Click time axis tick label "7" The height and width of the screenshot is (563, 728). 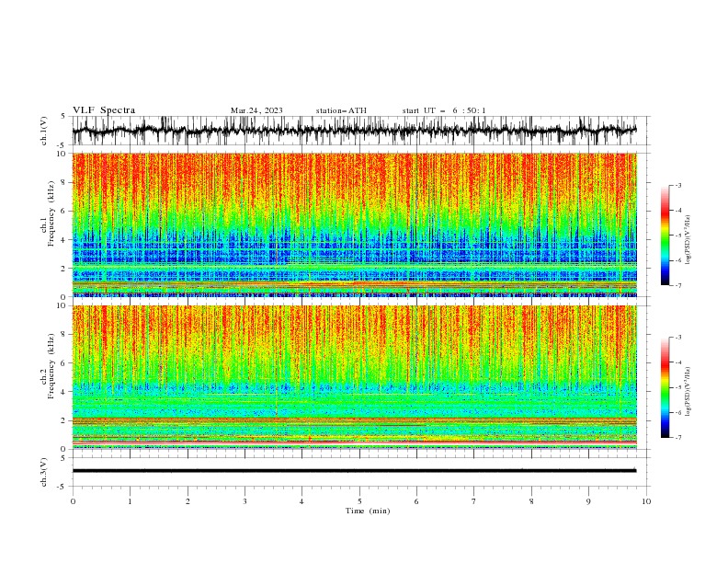pos(474,501)
